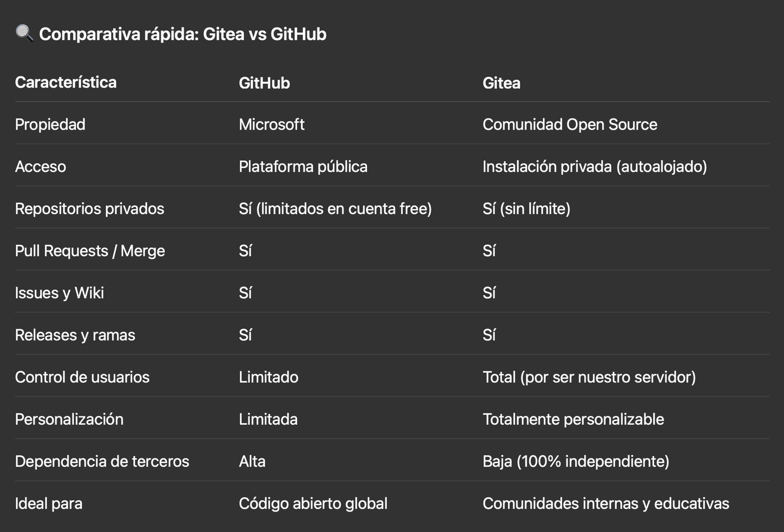Click 'Sí (limitados en cuenta free)' cell
Viewport: 784px width, 532px height.
335,209
